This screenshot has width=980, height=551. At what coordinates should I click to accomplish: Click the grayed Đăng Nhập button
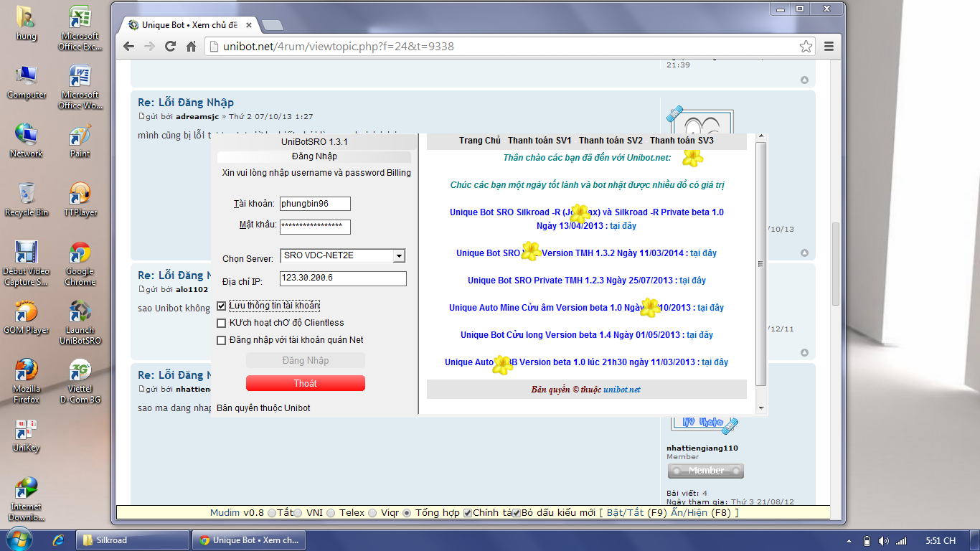click(306, 360)
